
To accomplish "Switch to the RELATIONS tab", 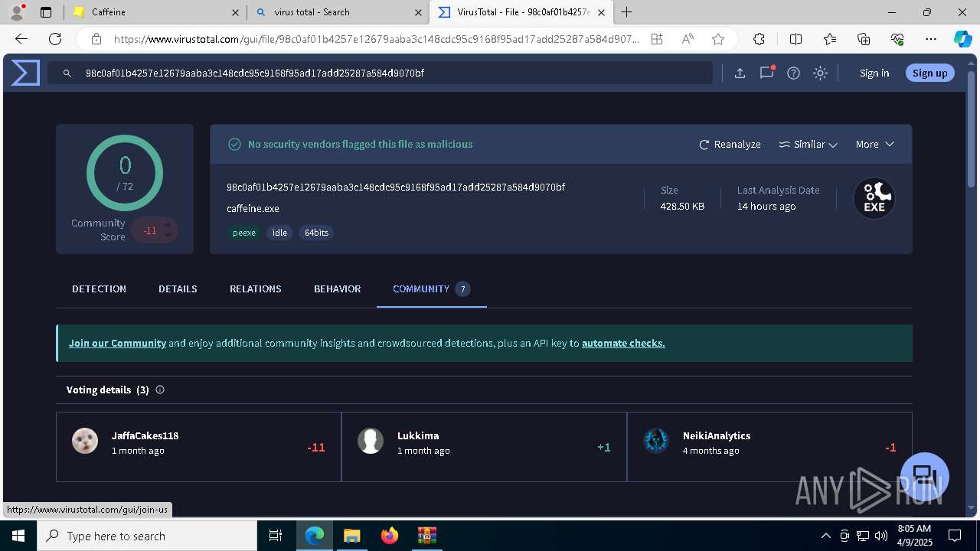I will 256,289.
